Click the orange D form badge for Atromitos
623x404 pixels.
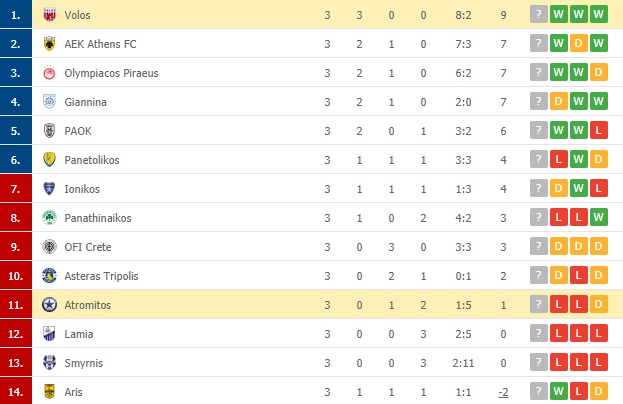click(598, 305)
